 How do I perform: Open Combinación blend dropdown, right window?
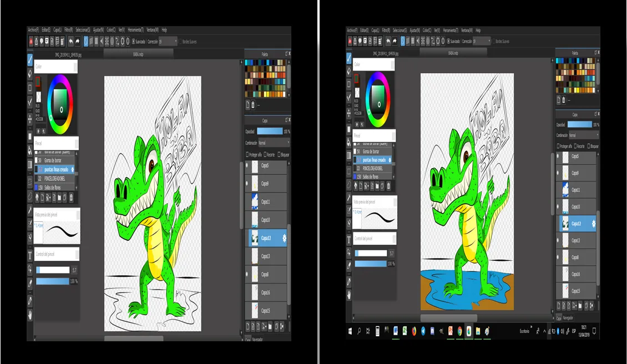[583, 135]
